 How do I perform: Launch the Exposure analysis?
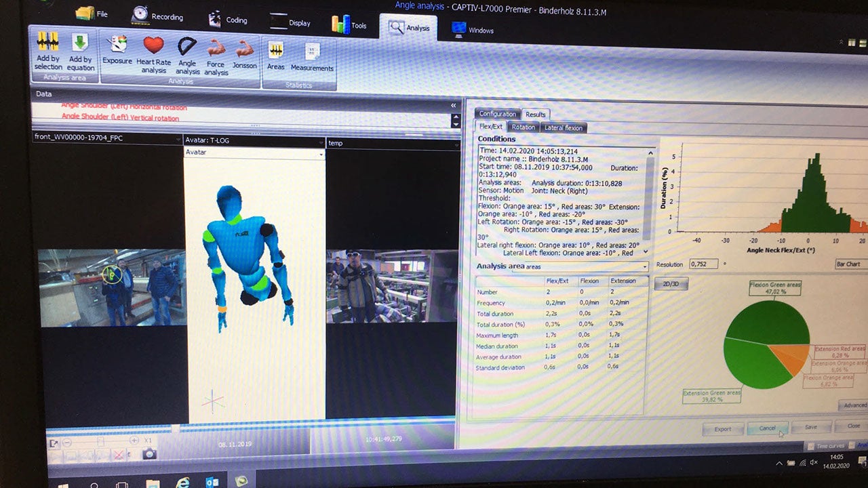coord(117,51)
